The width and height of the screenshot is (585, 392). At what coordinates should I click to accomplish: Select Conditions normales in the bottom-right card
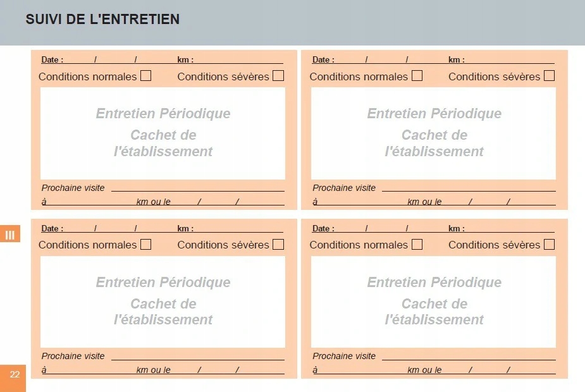417,244
